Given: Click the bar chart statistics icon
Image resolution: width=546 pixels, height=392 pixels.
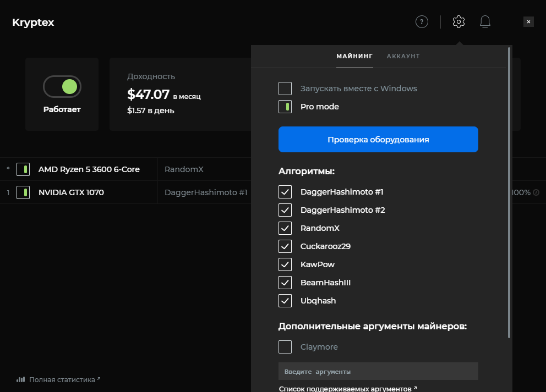Looking at the screenshot, I should 21,379.
